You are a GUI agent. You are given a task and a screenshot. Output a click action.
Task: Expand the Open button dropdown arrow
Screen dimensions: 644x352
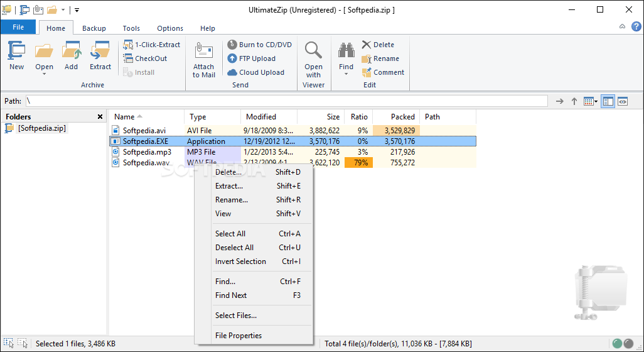click(x=44, y=74)
